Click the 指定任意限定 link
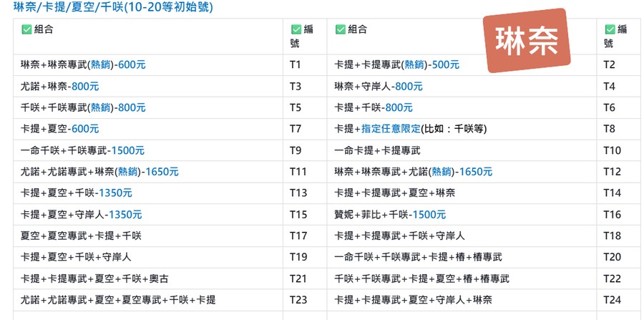 [391, 130]
